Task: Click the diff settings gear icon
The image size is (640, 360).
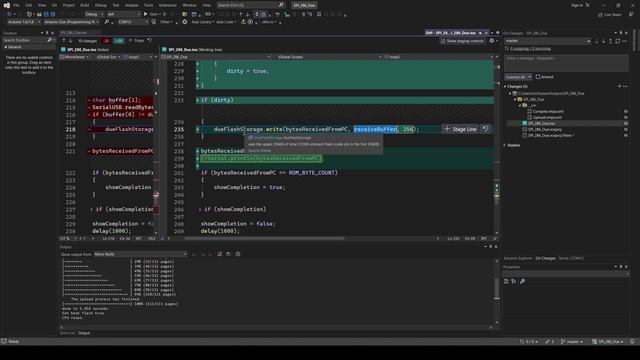Action: 492,41
